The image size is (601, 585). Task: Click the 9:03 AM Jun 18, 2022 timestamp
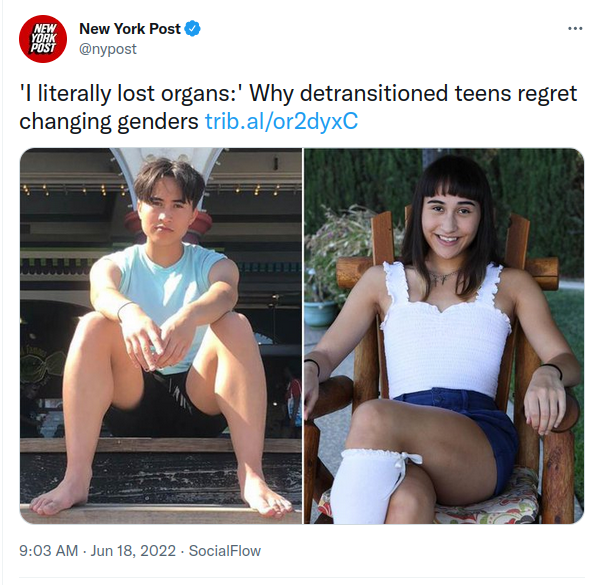point(97,551)
